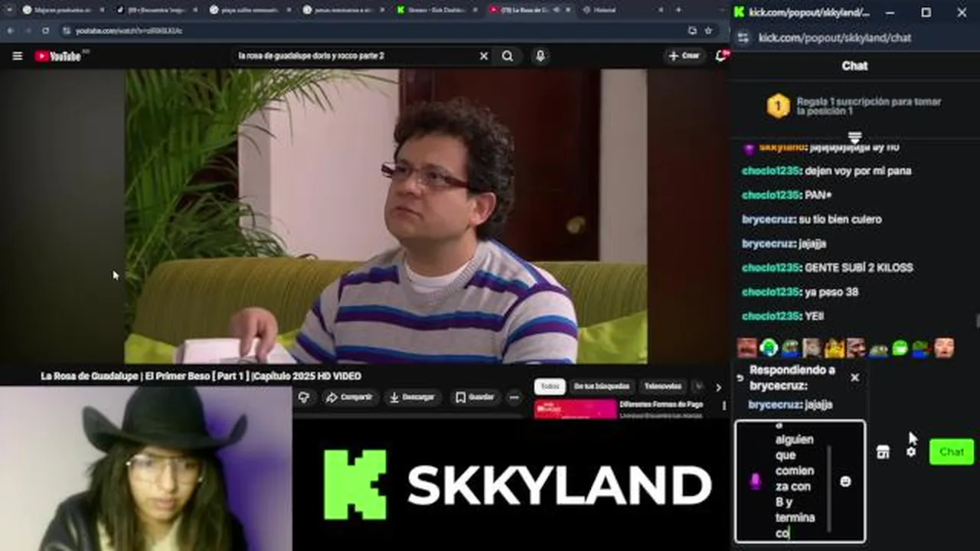The height and width of the screenshot is (551, 980).
Task: Click chocio1235 on 'GENTE SUBÍ 2 KILOSS'
Action: click(x=770, y=268)
